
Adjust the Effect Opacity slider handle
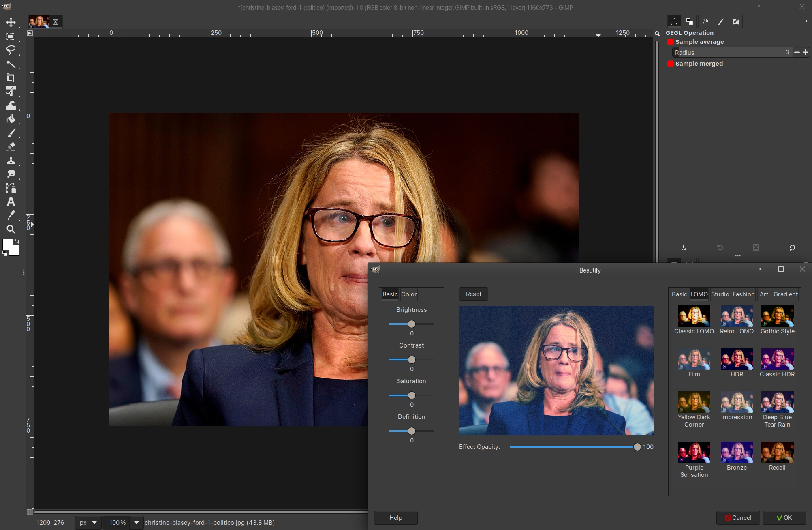click(x=637, y=447)
